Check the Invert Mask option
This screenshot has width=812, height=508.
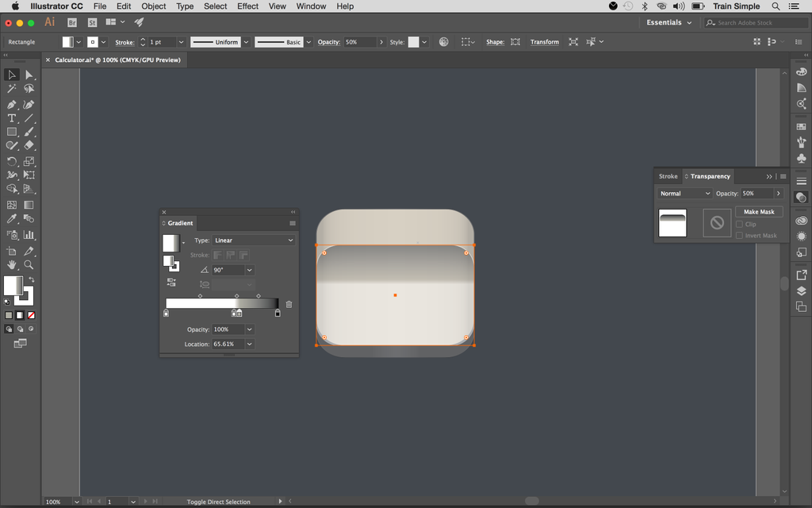(x=739, y=235)
